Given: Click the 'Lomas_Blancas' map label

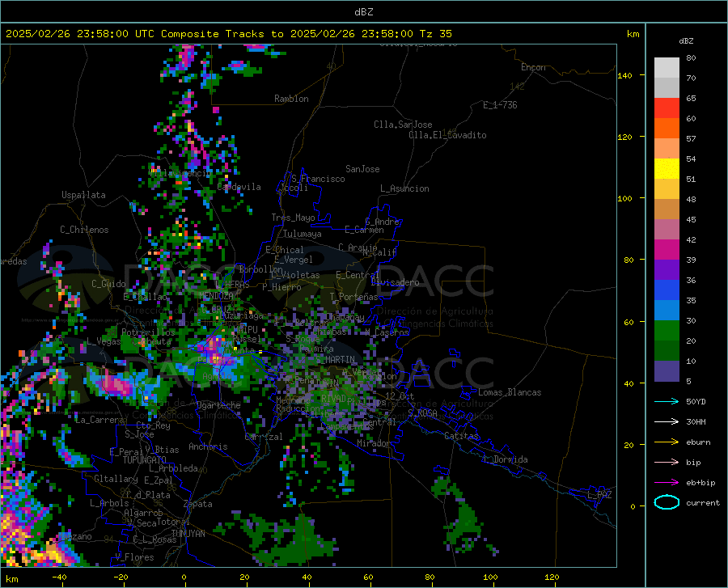Looking at the screenshot, I should click(x=510, y=392).
